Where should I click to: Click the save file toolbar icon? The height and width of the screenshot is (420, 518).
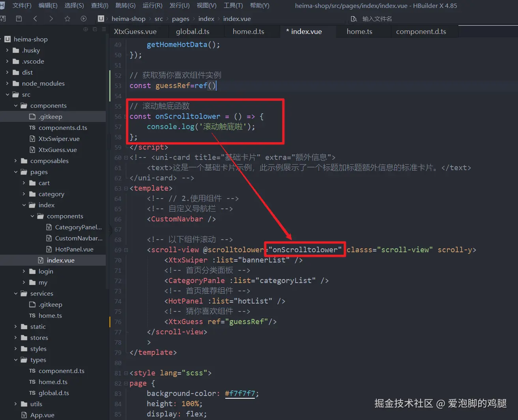tap(19, 19)
